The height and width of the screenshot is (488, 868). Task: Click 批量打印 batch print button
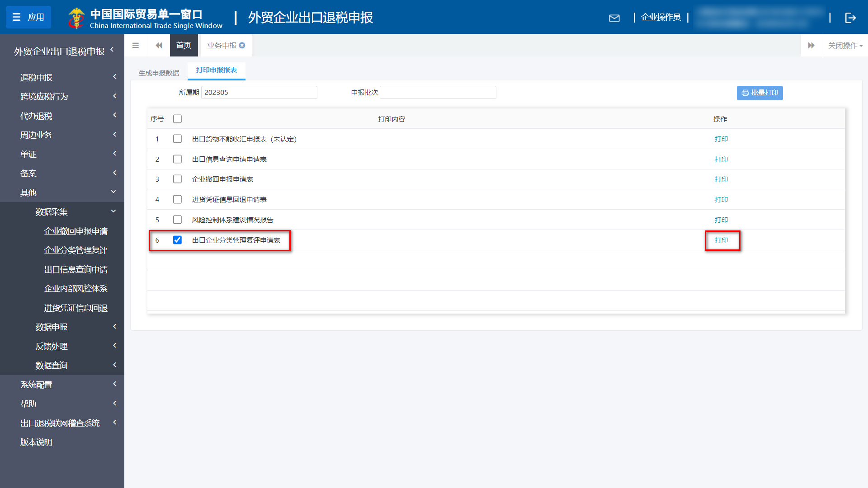(x=759, y=93)
